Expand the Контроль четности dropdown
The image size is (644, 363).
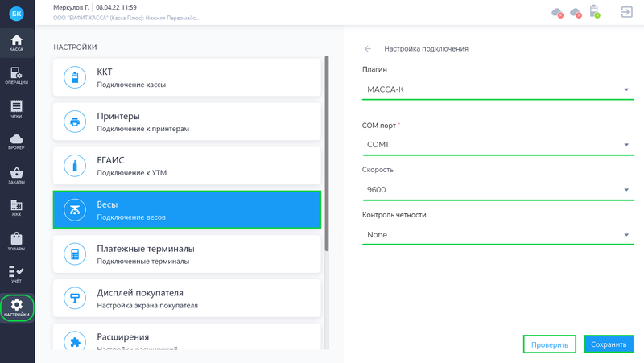[x=497, y=235]
